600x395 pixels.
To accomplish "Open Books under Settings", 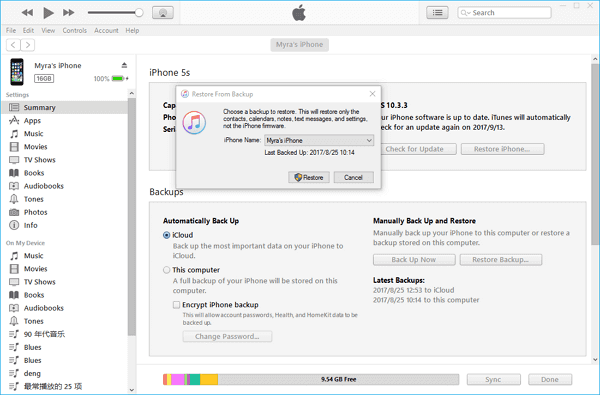I will tap(65, 173).
